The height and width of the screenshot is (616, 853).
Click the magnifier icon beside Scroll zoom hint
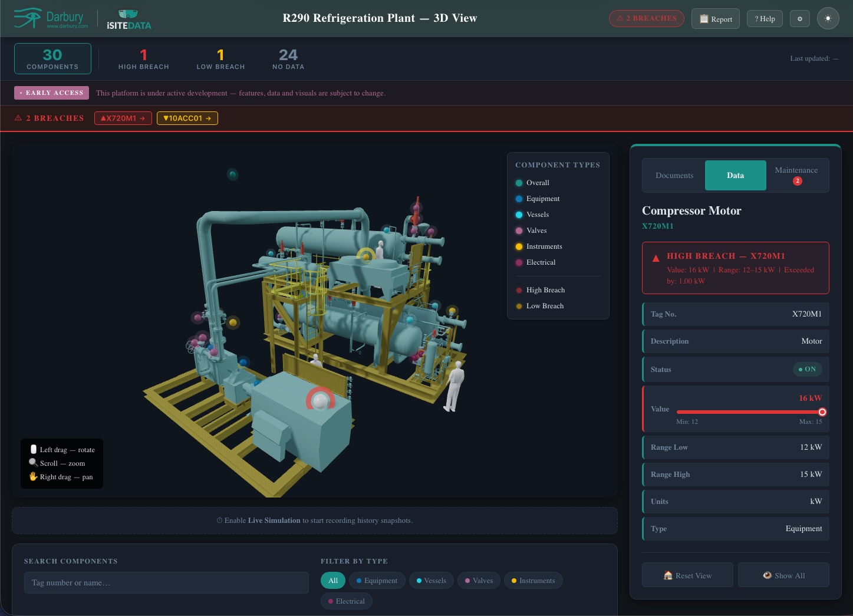33,463
